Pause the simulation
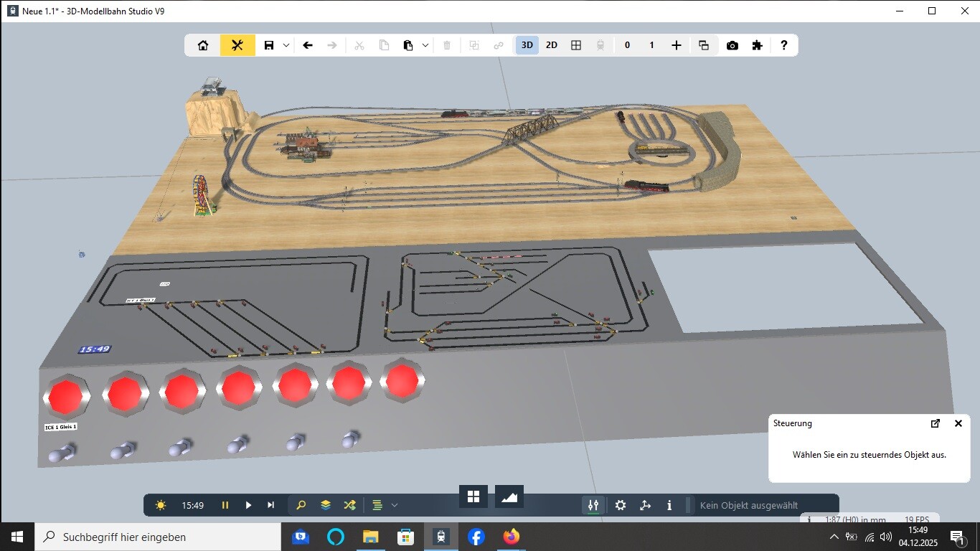Viewport: 980px width, 551px height. (x=225, y=505)
